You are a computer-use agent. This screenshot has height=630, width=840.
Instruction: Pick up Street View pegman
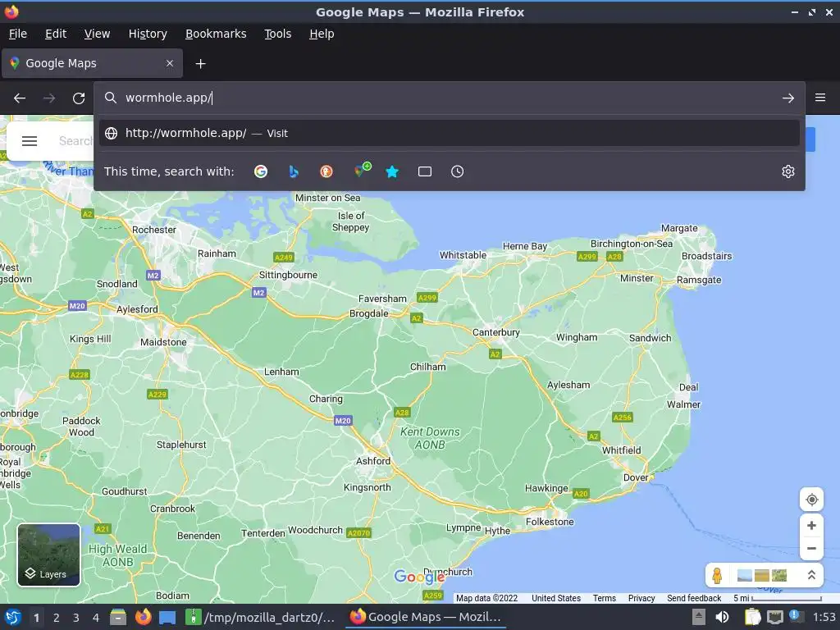click(x=717, y=575)
